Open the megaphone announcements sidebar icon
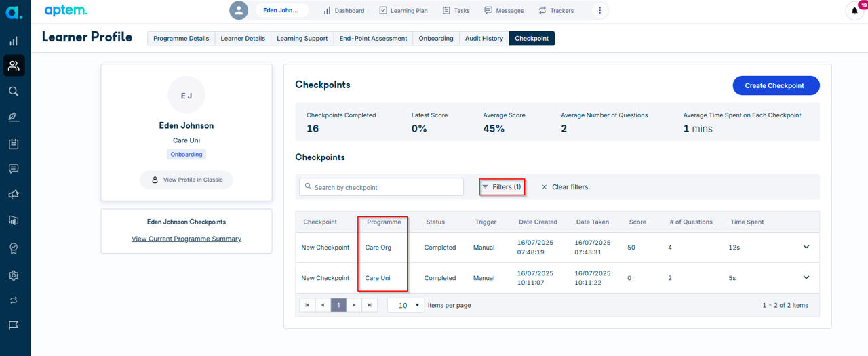The width and height of the screenshot is (868, 356). [x=14, y=195]
